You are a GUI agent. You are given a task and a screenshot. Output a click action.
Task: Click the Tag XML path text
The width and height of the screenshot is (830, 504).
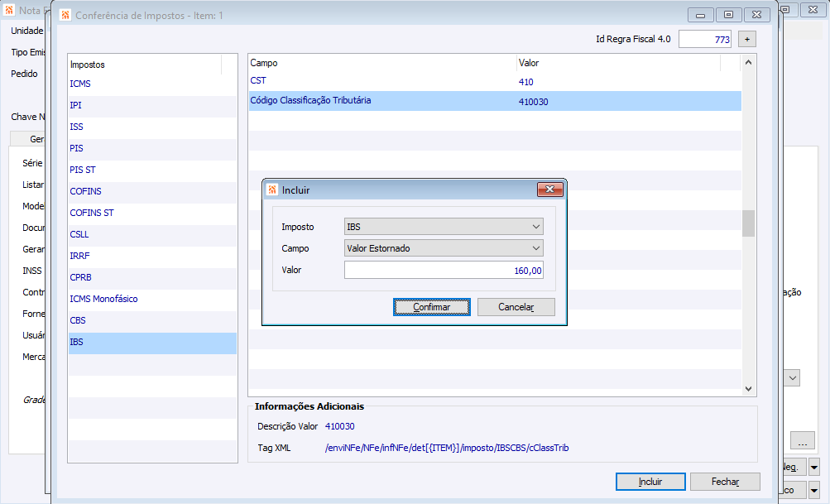(447, 448)
